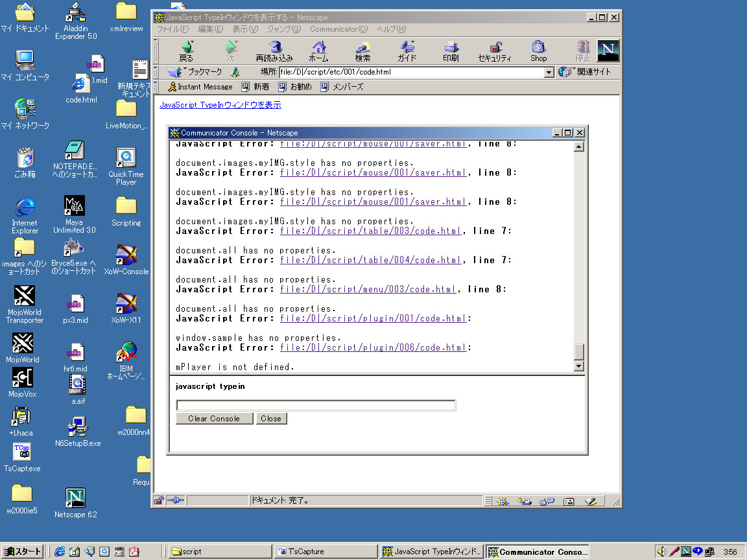Viewport: 747px width, 560px height.
Task: Click the Shop toolbar icon
Action: [x=539, y=51]
